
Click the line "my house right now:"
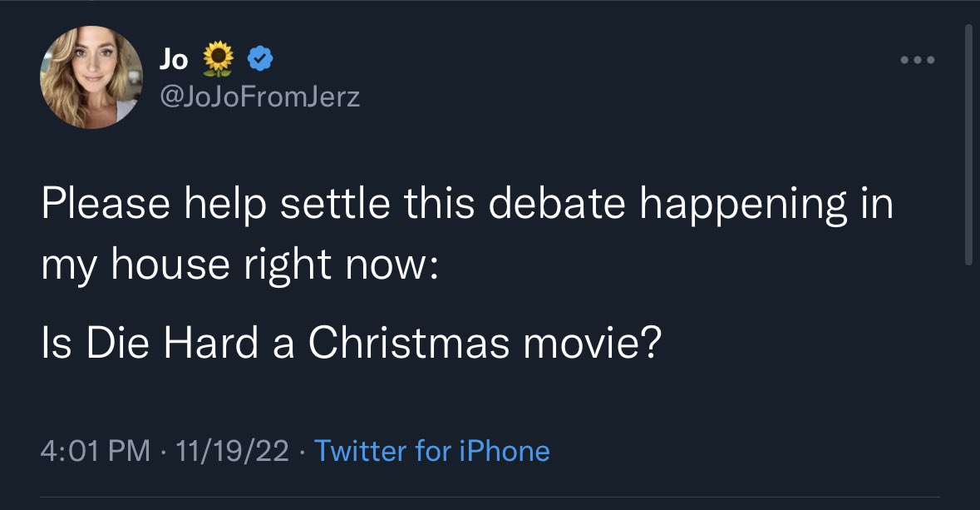pyautogui.click(x=237, y=265)
